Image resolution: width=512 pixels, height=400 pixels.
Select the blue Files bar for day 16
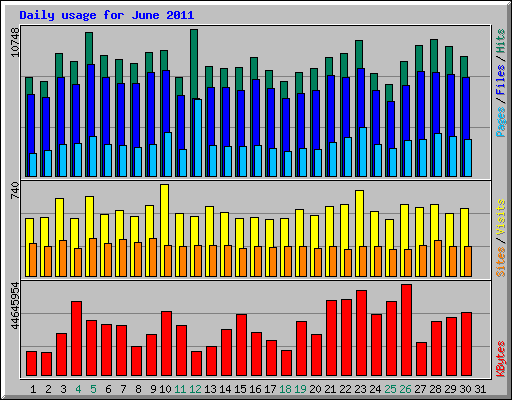pos(256,112)
